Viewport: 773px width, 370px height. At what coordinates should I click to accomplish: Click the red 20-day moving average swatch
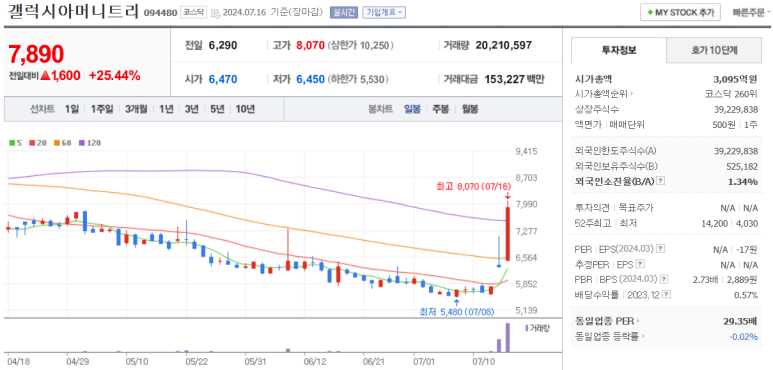pyautogui.click(x=32, y=143)
